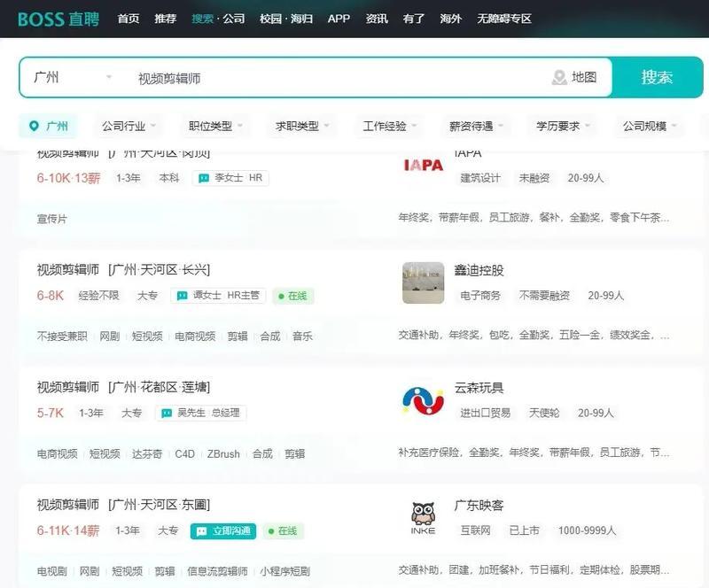709x588 pixels.
Task: Click the C4D skill tag
Action: point(184,453)
